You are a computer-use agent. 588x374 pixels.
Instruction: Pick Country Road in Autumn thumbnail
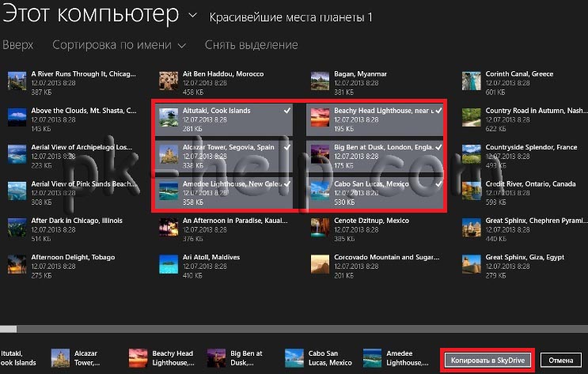tap(472, 117)
